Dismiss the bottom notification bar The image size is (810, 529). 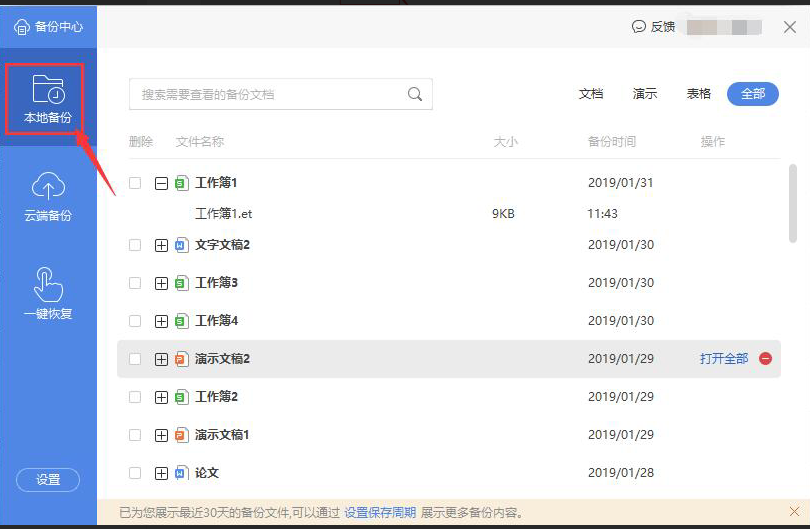pos(793,511)
